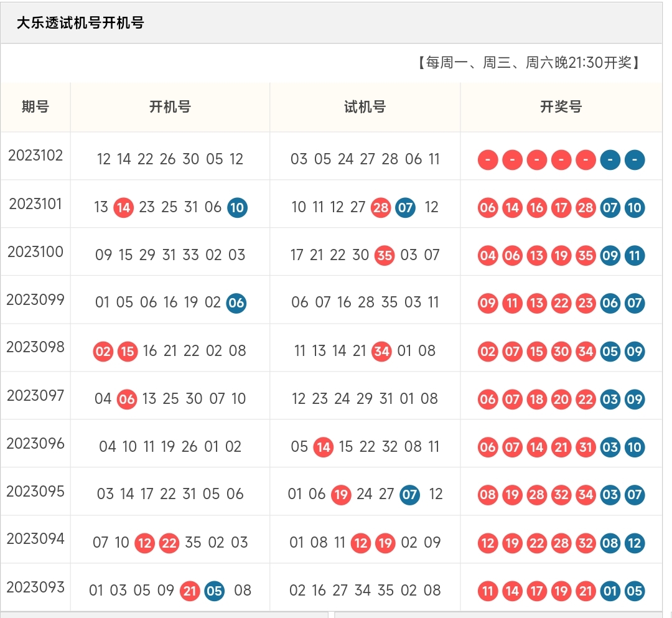672x618 pixels.
Task: Click red ball 35 in 2023100 试机号
Action: coord(385,256)
